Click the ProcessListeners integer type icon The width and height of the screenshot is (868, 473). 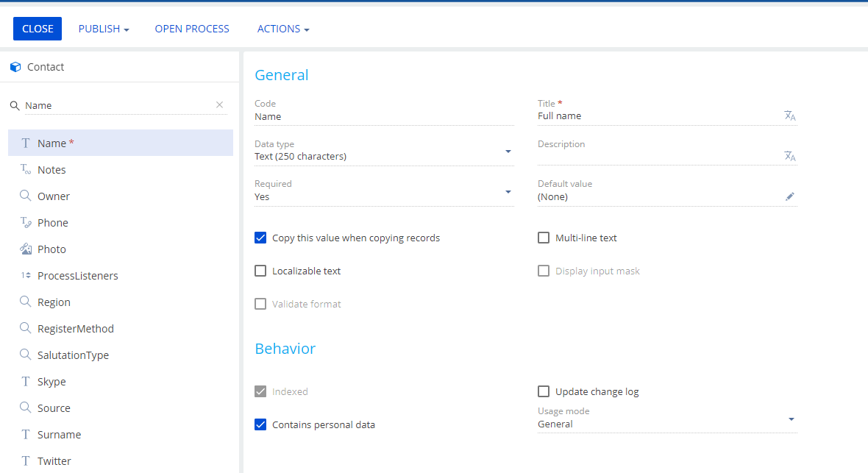coord(26,275)
